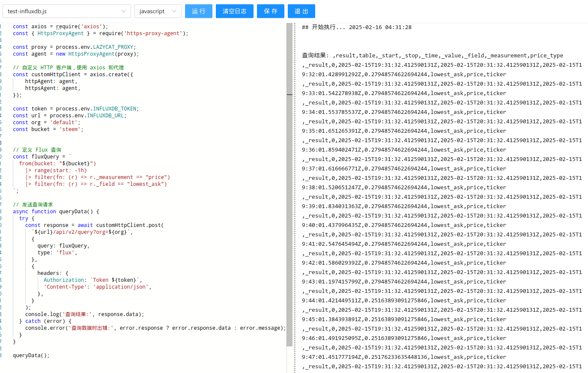Place cursor on the final queryData(); call

pyautogui.click(x=31, y=355)
